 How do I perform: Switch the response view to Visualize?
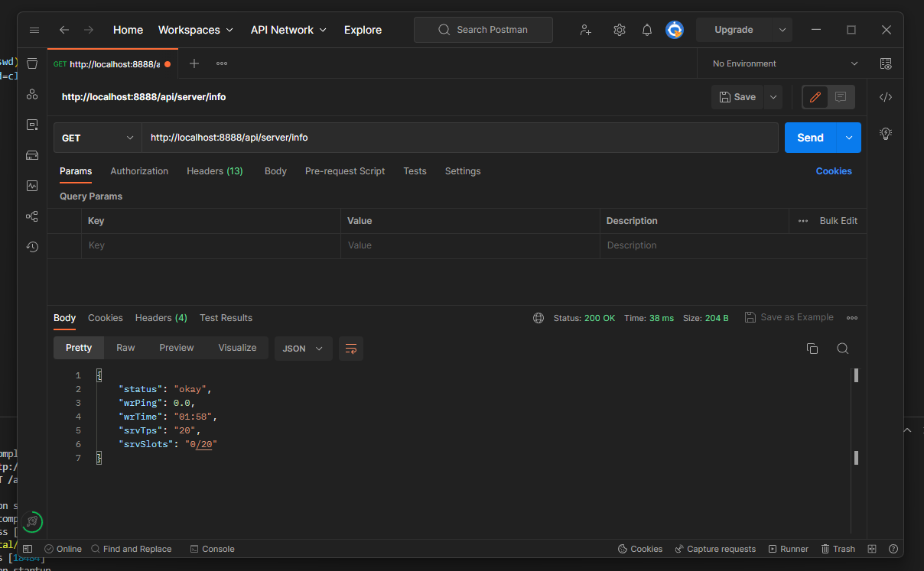[x=238, y=348]
